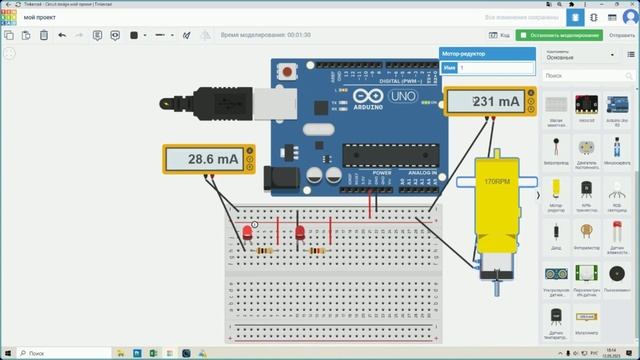
Task: Click project name 'мой проект'
Action: [40, 18]
